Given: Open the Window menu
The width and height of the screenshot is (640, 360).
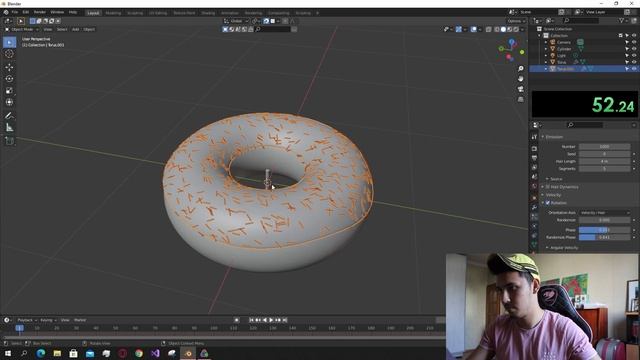Looking at the screenshot, I should pyautogui.click(x=57, y=13).
